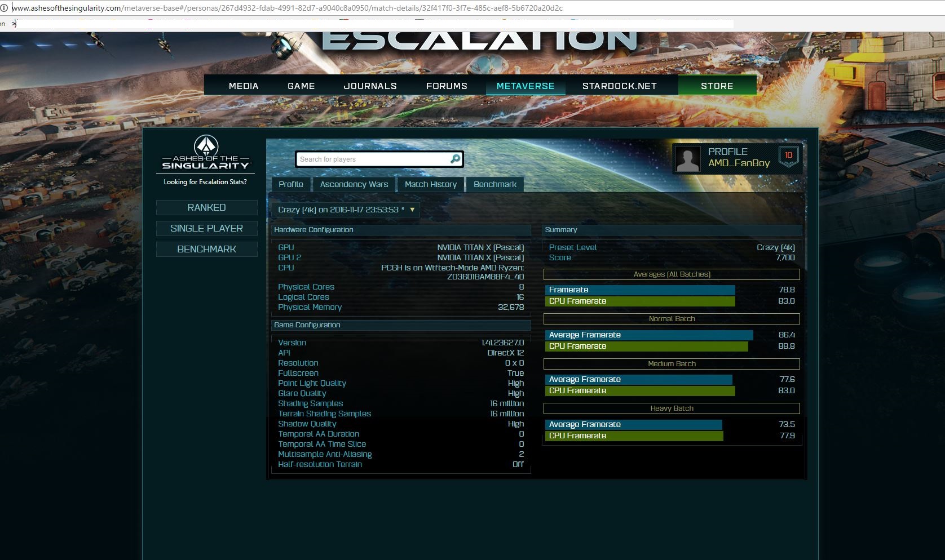Open the STARDOCK.NET menu item
This screenshot has width=945, height=560.
click(x=620, y=86)
